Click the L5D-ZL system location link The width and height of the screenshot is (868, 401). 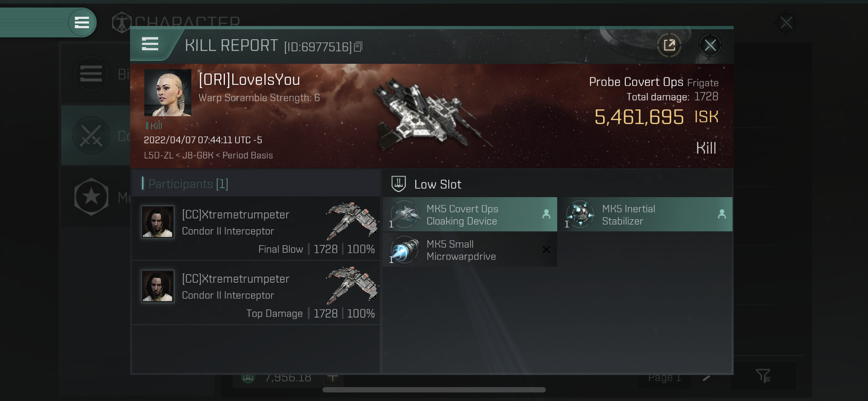point(159,155)
